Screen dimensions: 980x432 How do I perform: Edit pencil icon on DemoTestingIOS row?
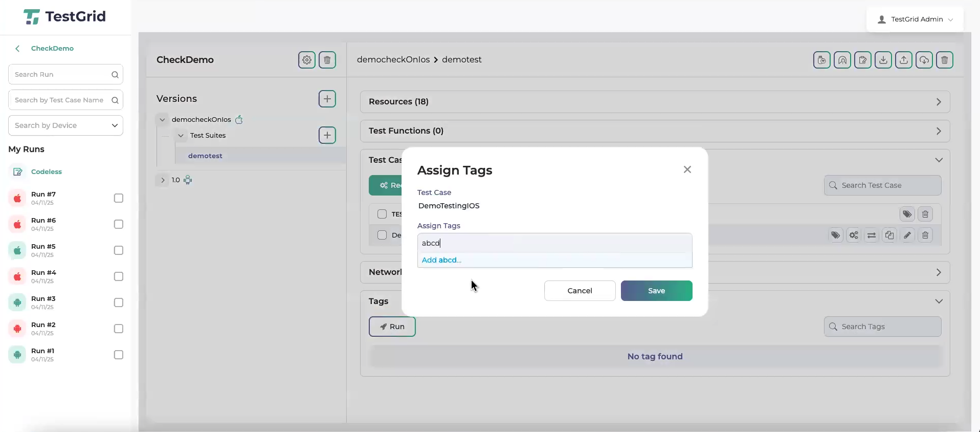pyautogui.click(x=907, y=235)
